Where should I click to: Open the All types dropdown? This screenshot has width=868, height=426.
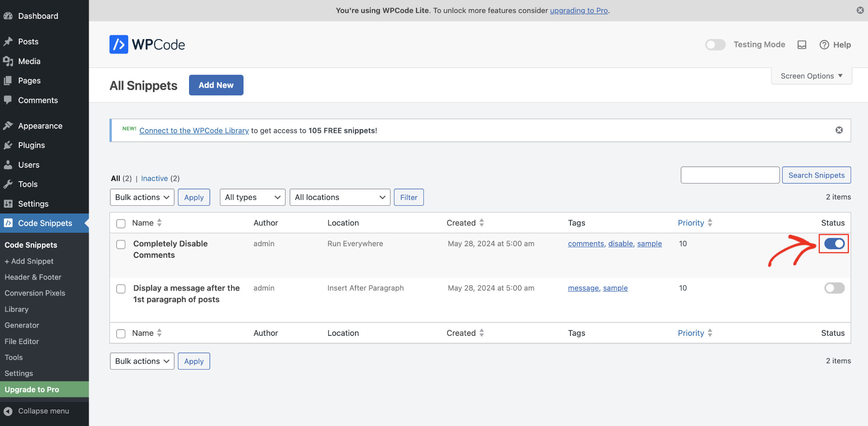click(253, 197)
